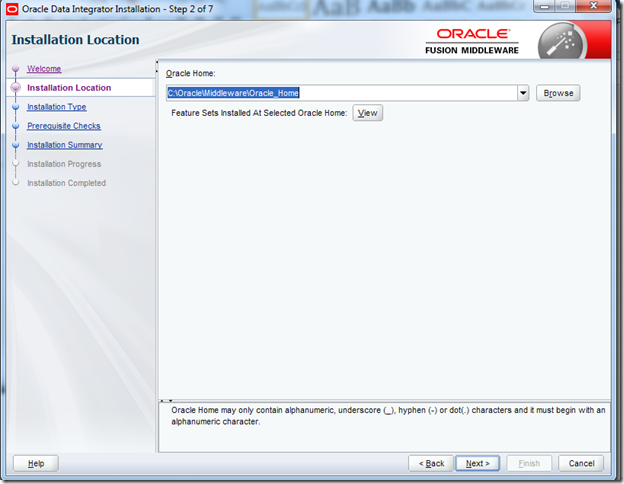Viewport: 624px width, 484px height.
Task: Click the Help button
Action: [36, 463]
